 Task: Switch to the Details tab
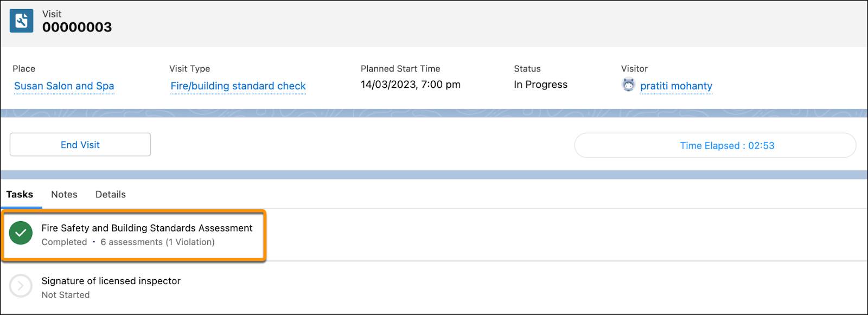point(111,194)
